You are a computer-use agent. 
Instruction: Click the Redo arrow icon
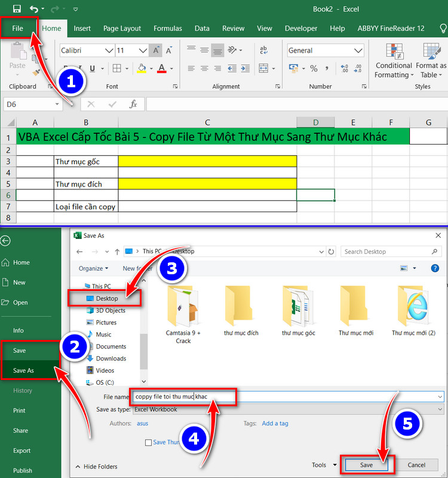54,9
